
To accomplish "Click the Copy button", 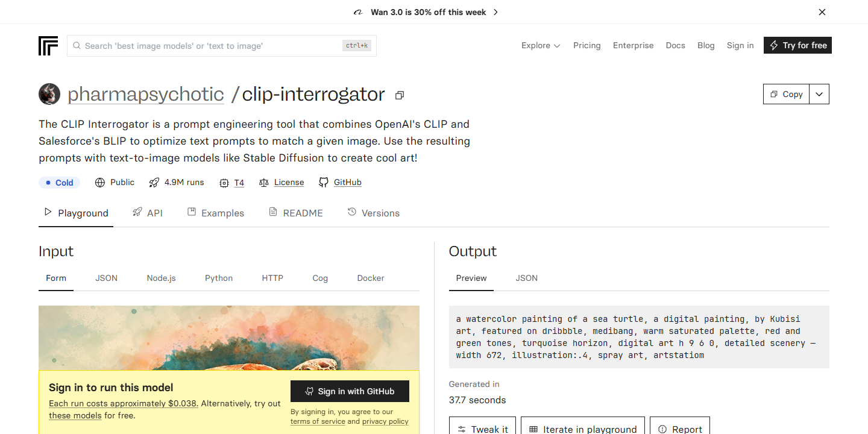I will pyautogui.click(x=786, y=94).
